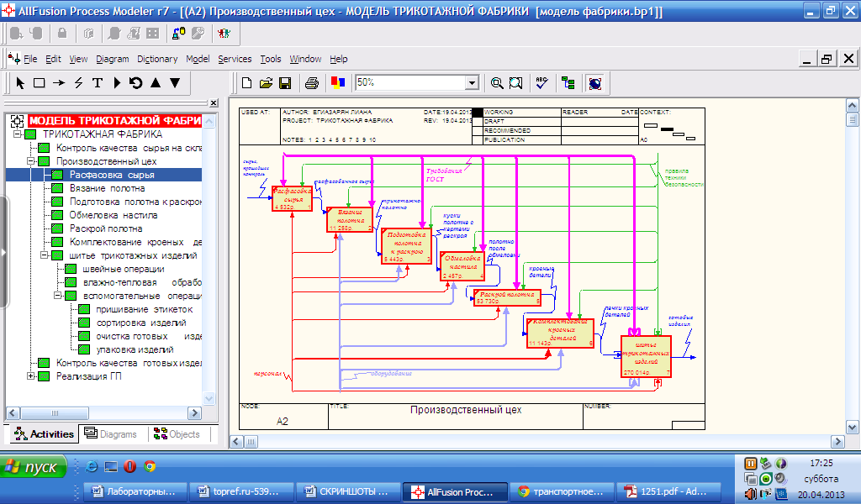Expand the Реализация ГП tree node
The width and height of the screenshot is (861, 504).
click(x=31, y=376)
